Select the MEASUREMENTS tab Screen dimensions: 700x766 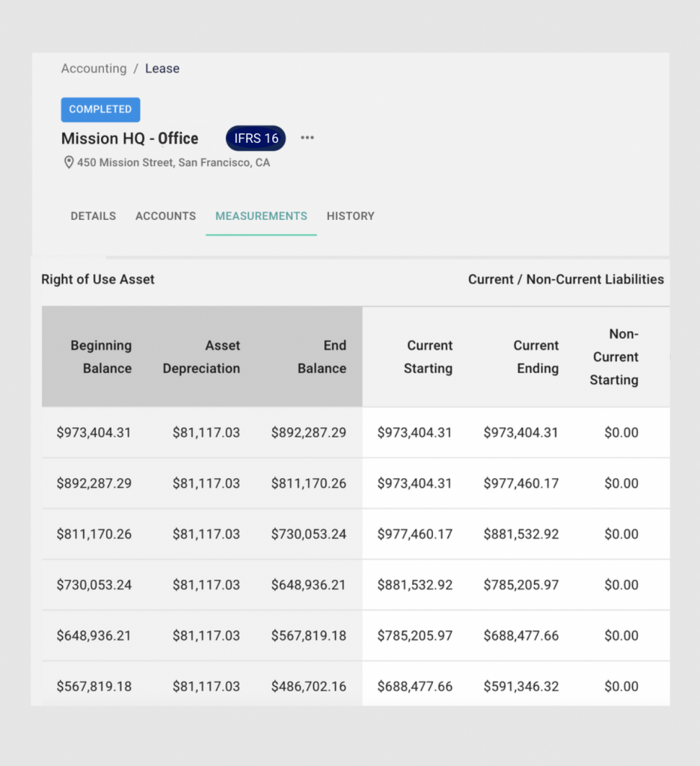pos(261,216)
